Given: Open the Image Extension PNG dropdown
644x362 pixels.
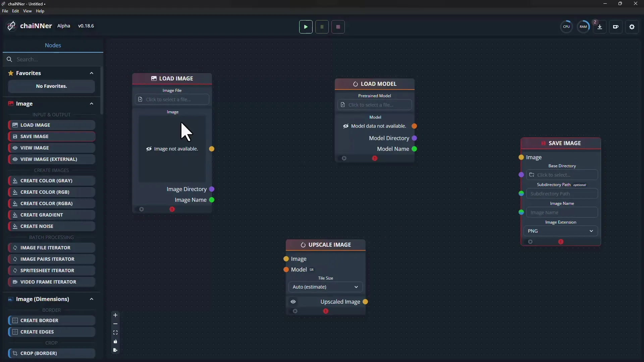Looking at the screenshot, I should [560, 231].
